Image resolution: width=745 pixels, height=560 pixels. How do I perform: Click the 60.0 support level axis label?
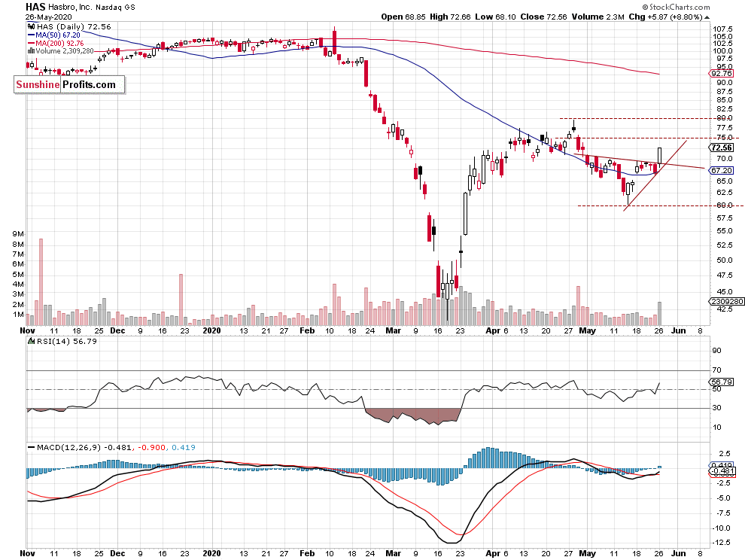point(724,205)
